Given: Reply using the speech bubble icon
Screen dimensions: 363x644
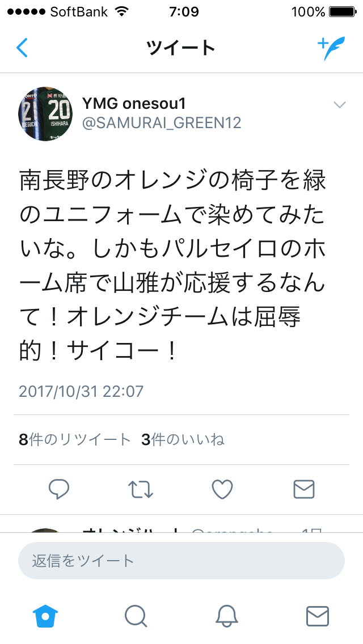Looking at the screenshot, I should pyautogui.click(x=59, y=489).
